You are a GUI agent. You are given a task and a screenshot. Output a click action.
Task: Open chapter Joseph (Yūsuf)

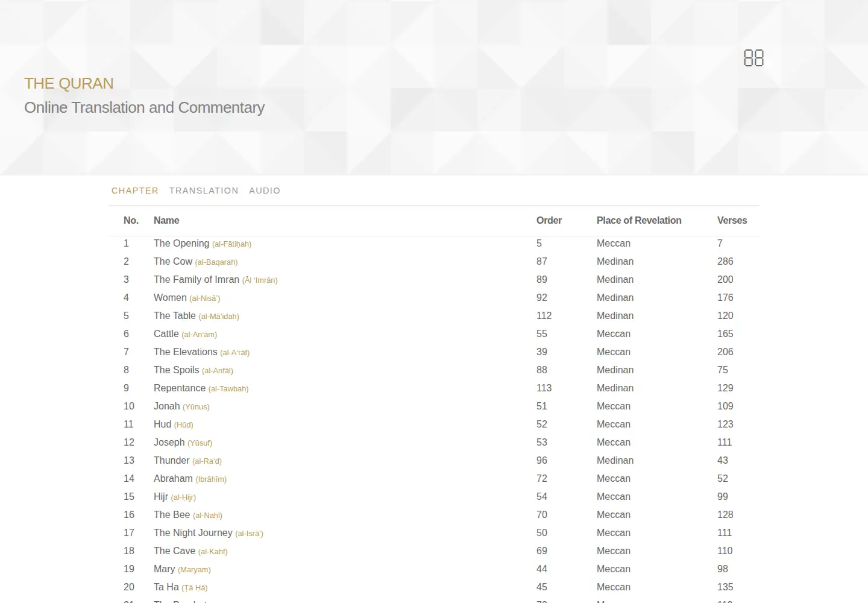183,443
